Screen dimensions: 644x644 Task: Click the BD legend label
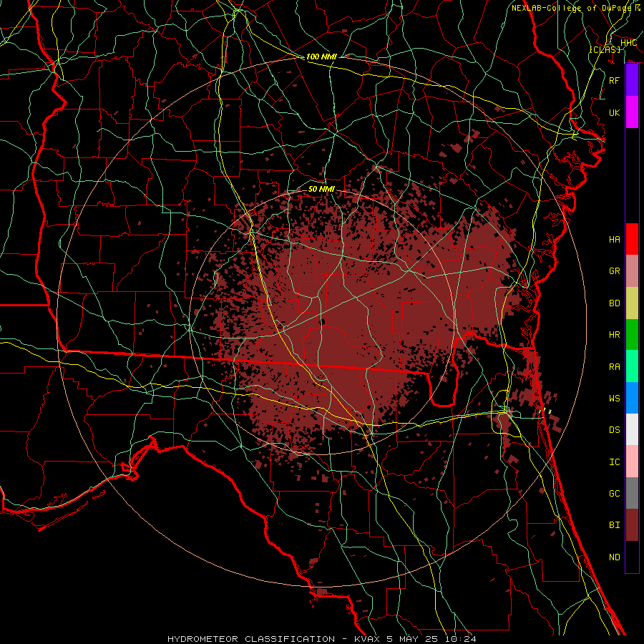(615, 303)
